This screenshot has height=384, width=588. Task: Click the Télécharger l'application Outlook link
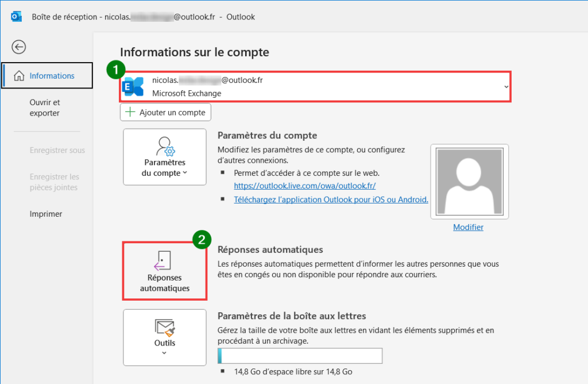(x=331, y=199)
